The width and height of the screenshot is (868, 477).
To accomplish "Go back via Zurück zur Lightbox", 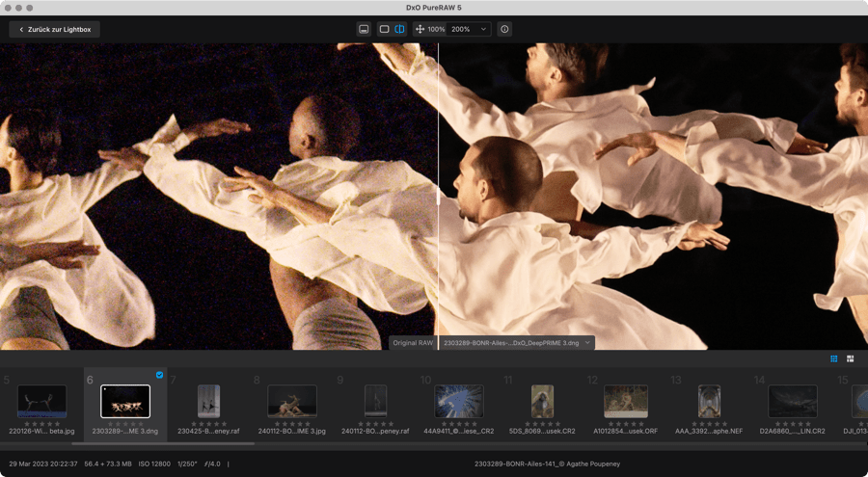I will (x=54, y=29).
